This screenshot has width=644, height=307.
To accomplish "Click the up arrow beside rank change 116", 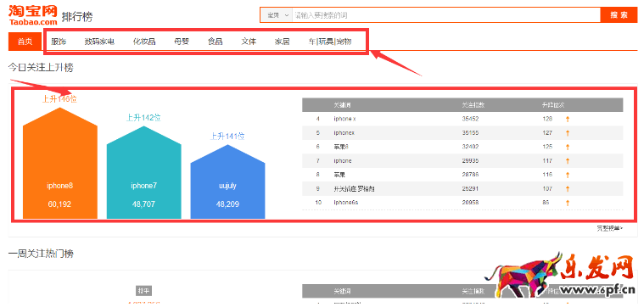I will [568, 175].
